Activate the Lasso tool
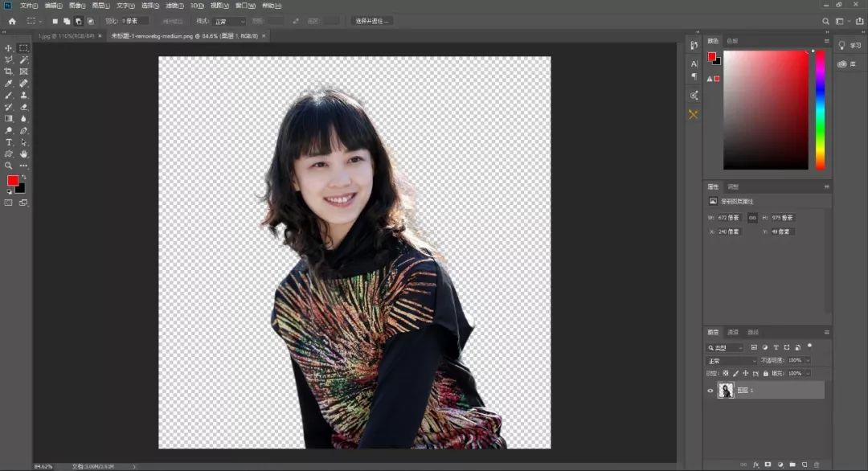Image resolution: width=868 pixels, height=471 pixels. coord(9,59)
